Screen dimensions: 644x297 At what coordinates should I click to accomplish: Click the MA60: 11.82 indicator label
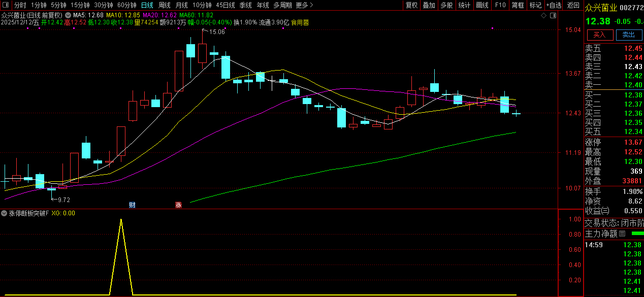point(197,15)
